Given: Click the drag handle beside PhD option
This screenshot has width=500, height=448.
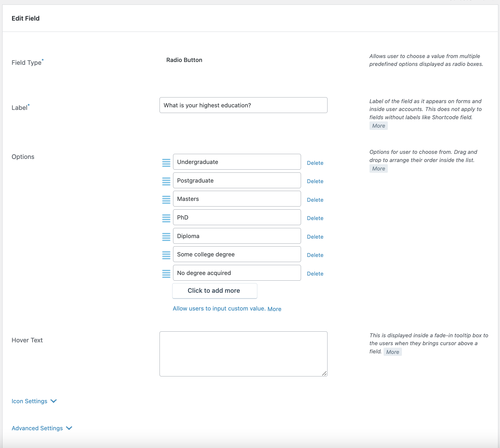Looking at the screenshot, I should pos(166,218).
